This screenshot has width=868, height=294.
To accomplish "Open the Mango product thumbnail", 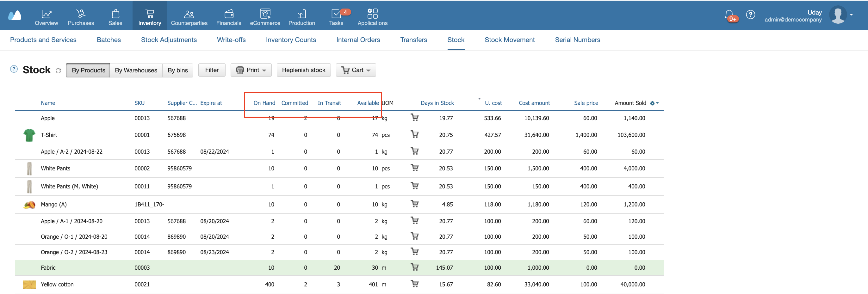I will [x=29, y=205].
